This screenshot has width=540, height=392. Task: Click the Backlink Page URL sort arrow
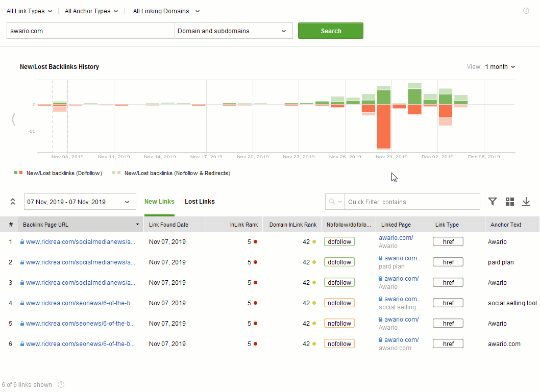pyautogui.click(x=137, y=225)
